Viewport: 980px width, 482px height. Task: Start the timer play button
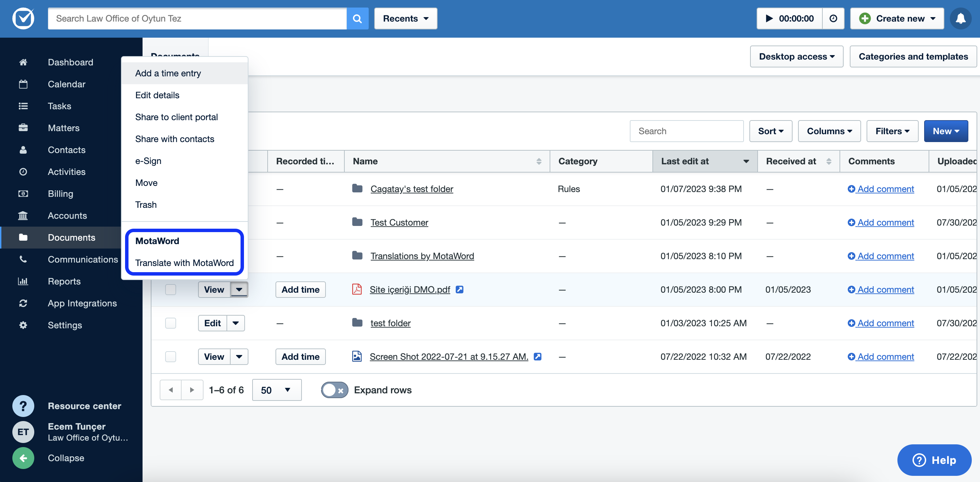click(769, 18)
